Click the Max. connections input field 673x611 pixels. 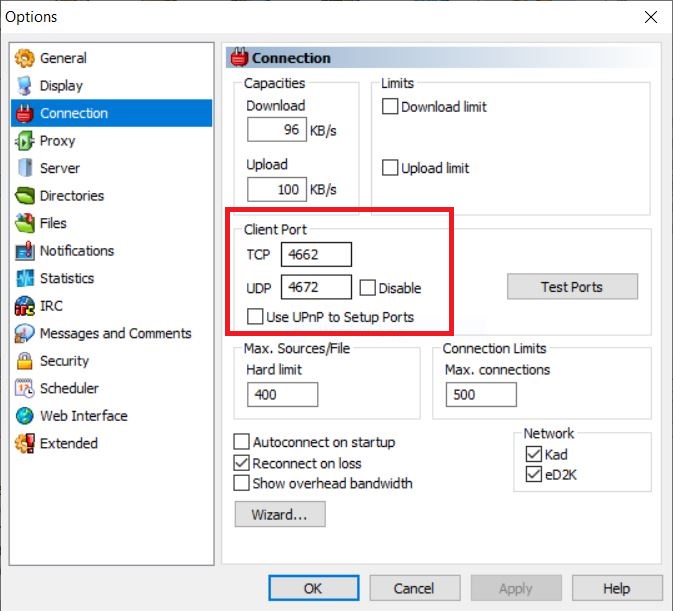click(481, 394)
